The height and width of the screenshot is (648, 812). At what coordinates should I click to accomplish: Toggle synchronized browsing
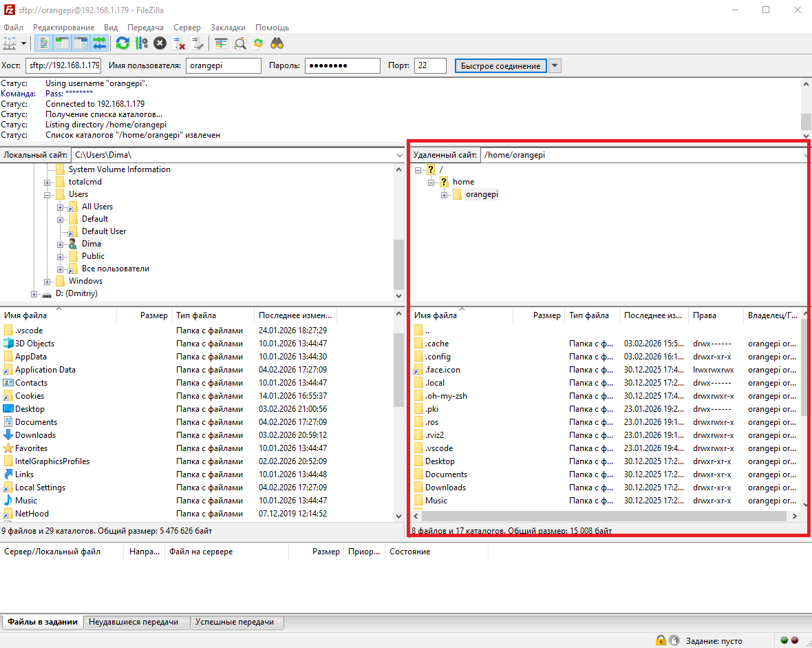(257, 43)
